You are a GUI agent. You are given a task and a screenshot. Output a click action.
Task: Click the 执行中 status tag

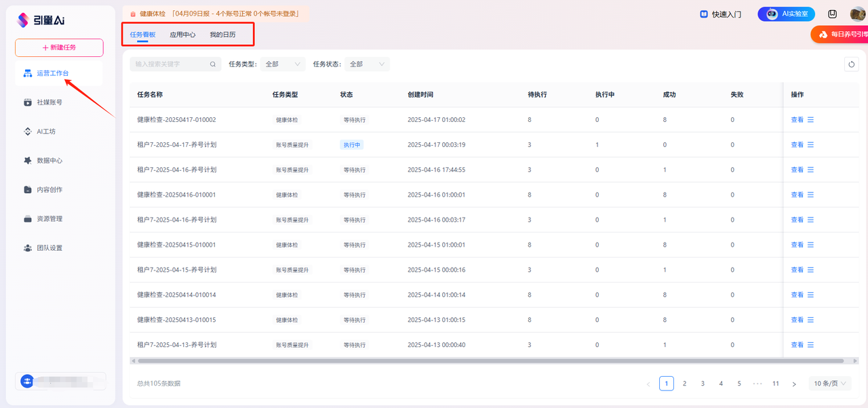(x=352, y=145)
